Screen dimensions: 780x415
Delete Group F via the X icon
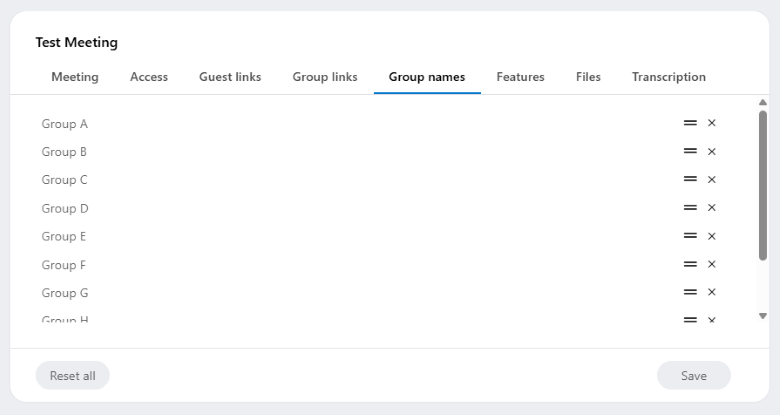711,264
